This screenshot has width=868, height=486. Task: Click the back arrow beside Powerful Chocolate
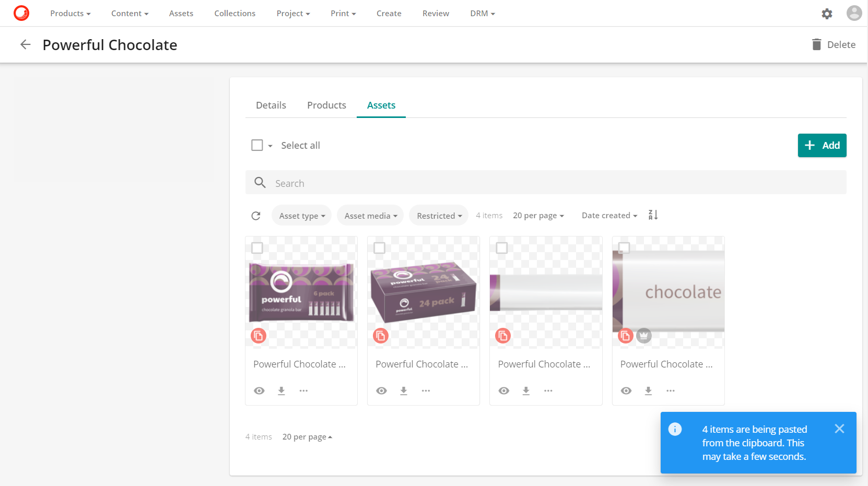pyautogui.click(x=25, y=45)
